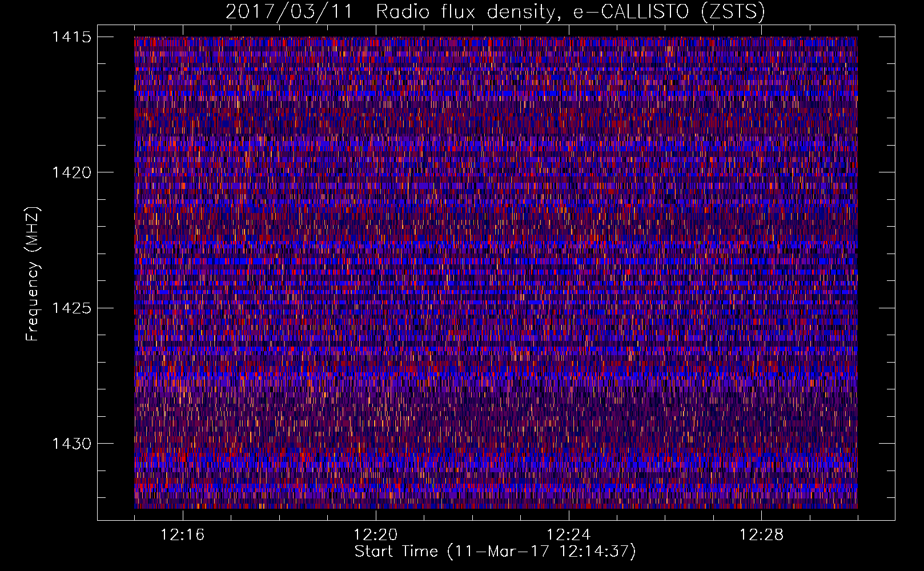The width and height of the screenshot is (924, 571).
Task: Click the 'Frequency (MHZ)' axis title
Action: click(x=33, y=274)
